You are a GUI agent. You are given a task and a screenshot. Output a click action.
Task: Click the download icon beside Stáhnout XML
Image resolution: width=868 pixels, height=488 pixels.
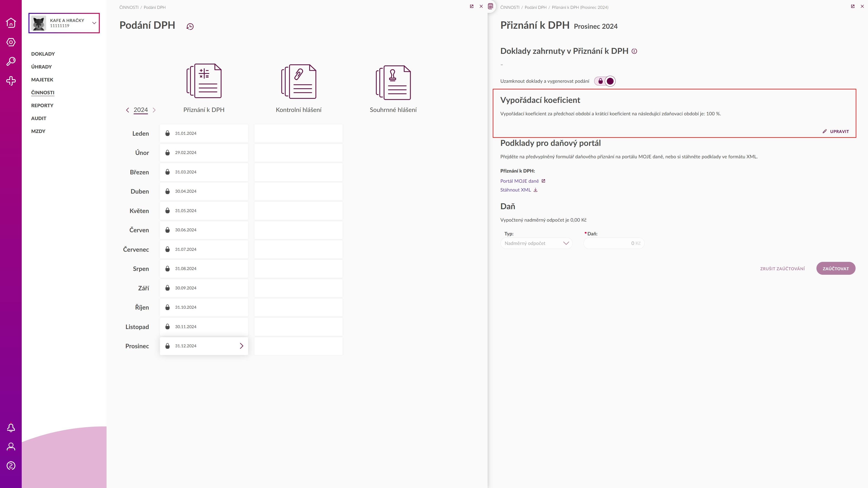[x=535, y=190]
